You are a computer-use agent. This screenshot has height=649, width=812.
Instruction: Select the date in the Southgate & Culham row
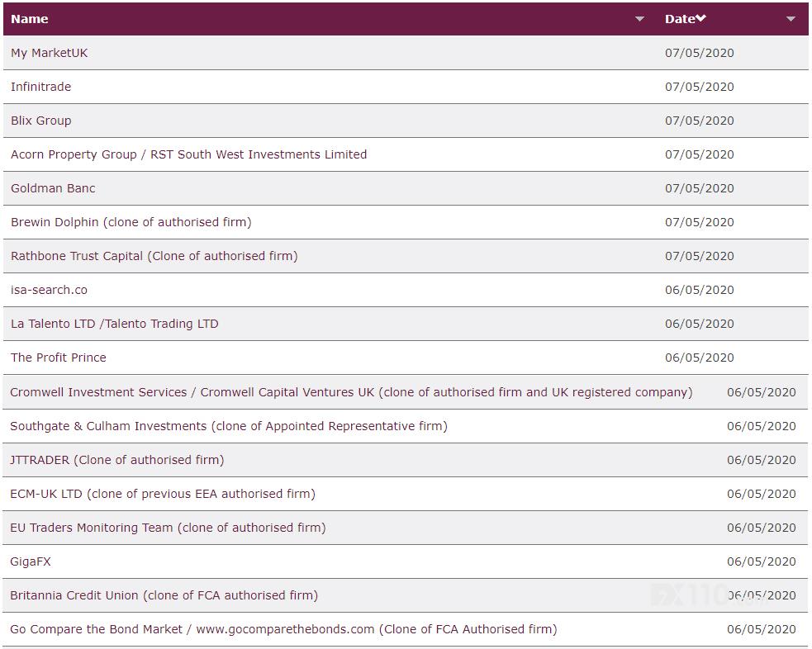(x=762, y=426)
